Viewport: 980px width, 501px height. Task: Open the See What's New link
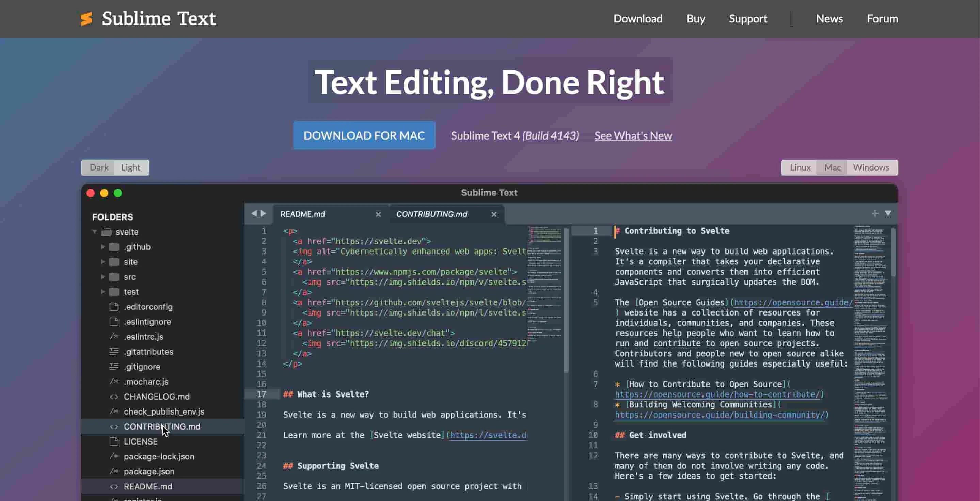pos(633,136)
